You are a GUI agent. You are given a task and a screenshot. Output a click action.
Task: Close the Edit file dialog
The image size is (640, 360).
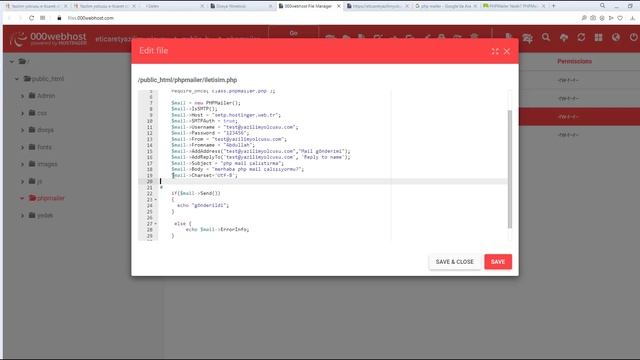tap(507, 51)
